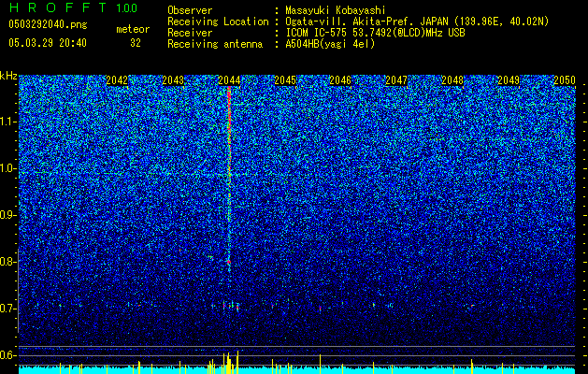Select the 2043 time marker
Viewport: 588px width, 374px height.
point(173,80)
